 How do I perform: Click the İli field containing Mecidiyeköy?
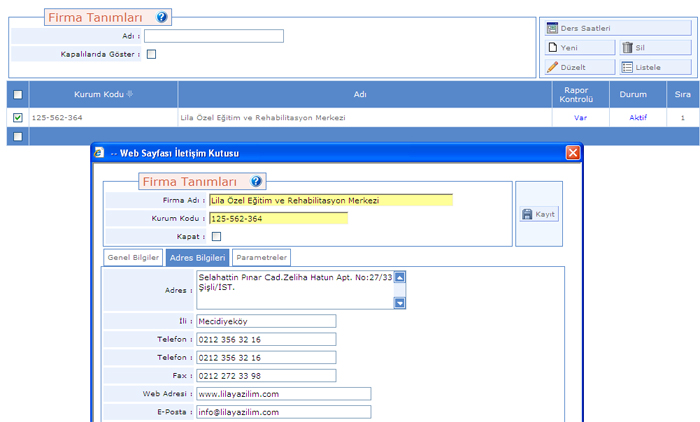pyautogui.click(x=266, y=321)
